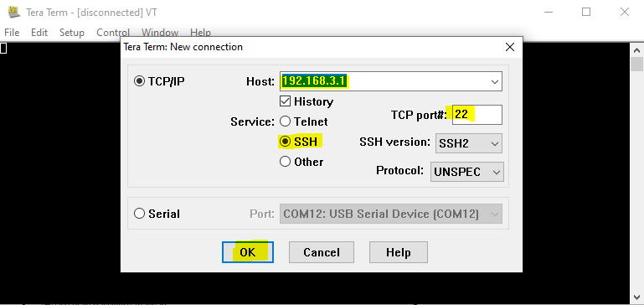Open the Setup menu
This screenshot has height=305, width=644.
click(72, 33)
